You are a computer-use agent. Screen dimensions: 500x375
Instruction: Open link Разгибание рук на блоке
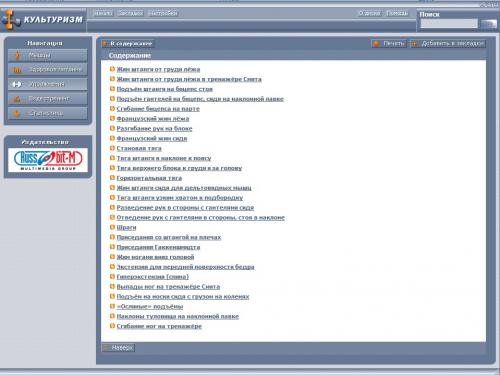[154, 129]
